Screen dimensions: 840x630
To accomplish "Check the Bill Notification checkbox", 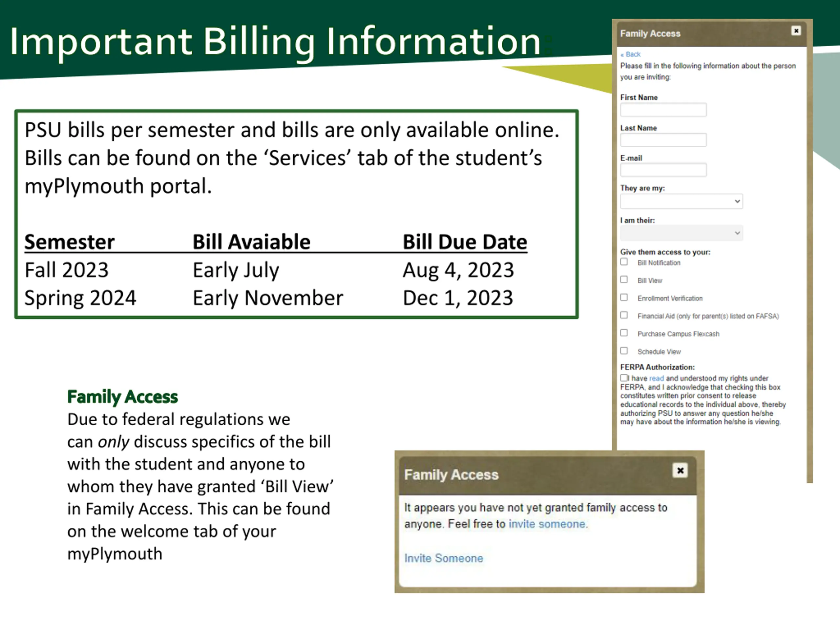I will coord(624,262).
